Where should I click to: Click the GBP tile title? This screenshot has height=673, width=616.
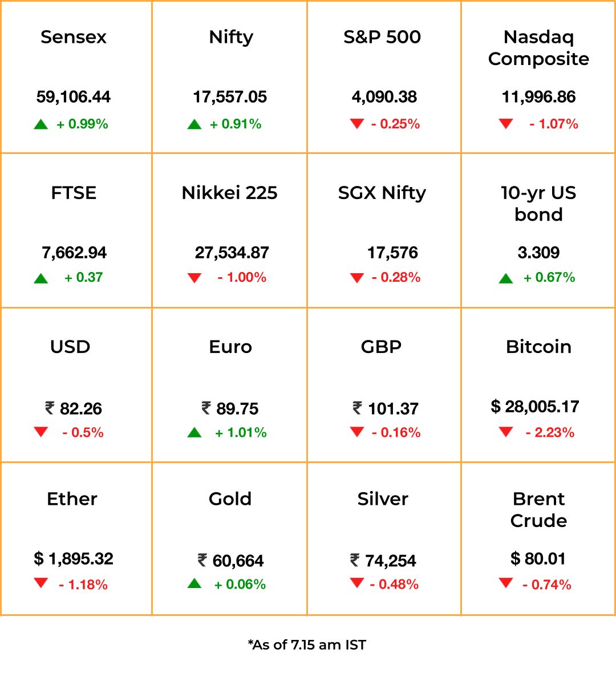pos(381,347)
